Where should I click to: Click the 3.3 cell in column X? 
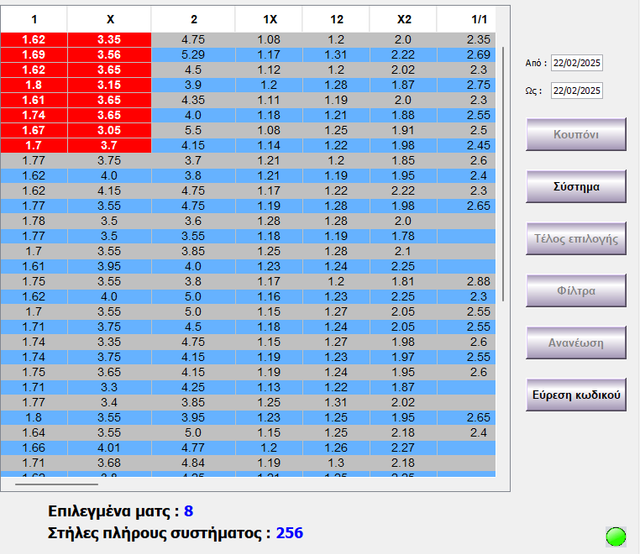[x=109, y=387]
